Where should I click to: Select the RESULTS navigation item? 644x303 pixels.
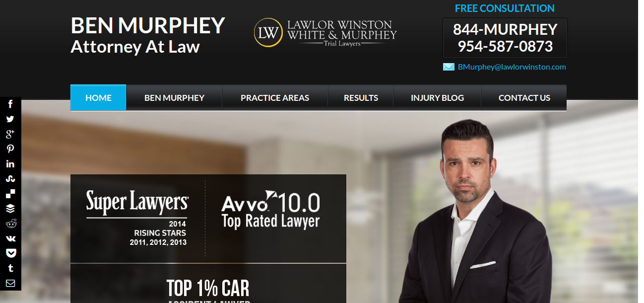(x=361, y=98)
